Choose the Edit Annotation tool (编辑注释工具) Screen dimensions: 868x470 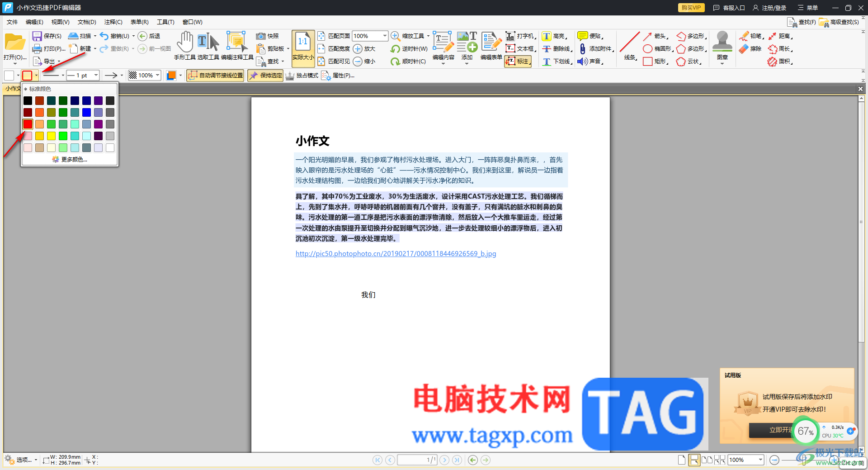[x=237, y=46]
